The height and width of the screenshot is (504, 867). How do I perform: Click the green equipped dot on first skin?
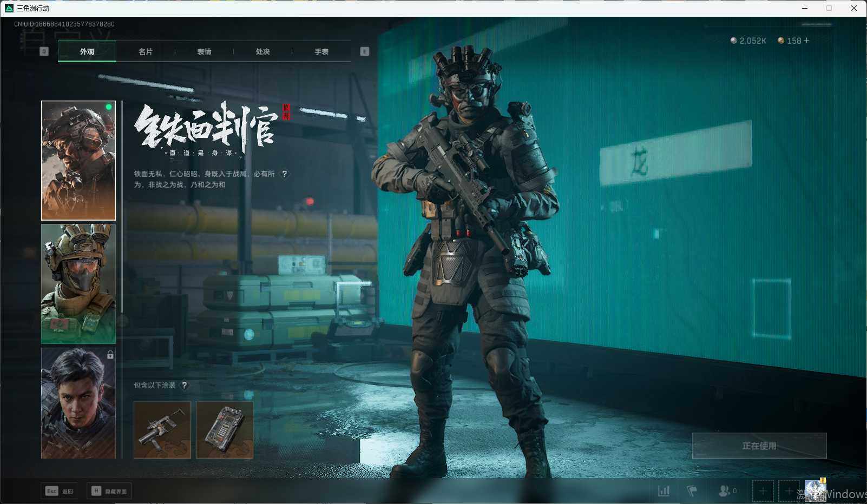(109, 107)
